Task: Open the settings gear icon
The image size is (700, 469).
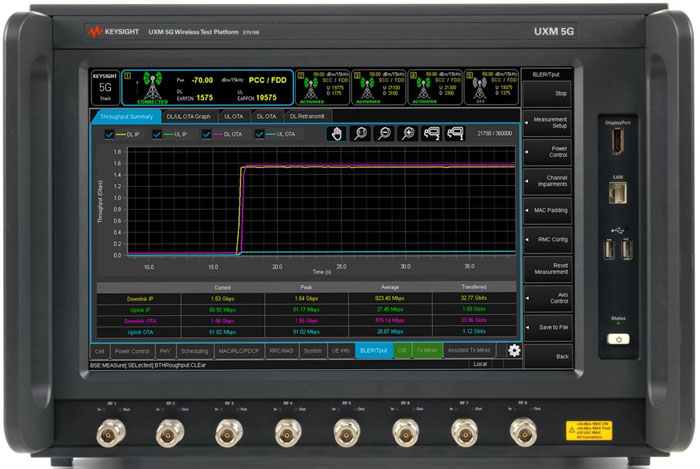Action: pos(514,350)
